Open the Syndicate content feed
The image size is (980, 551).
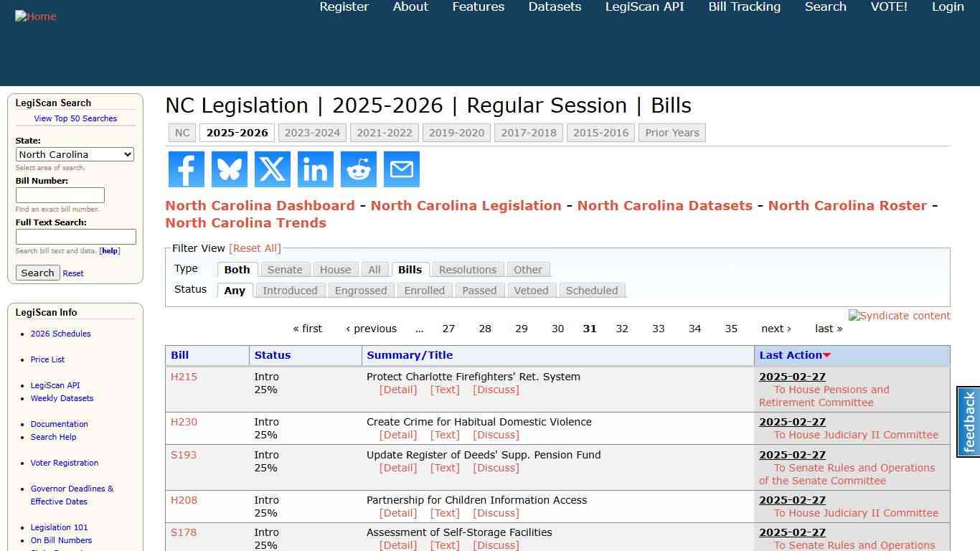899,316
